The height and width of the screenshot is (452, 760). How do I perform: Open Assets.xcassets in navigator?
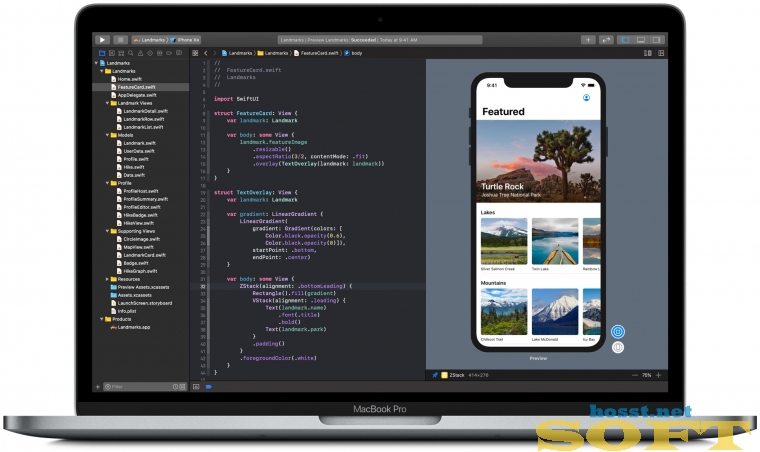click(131, 295)
